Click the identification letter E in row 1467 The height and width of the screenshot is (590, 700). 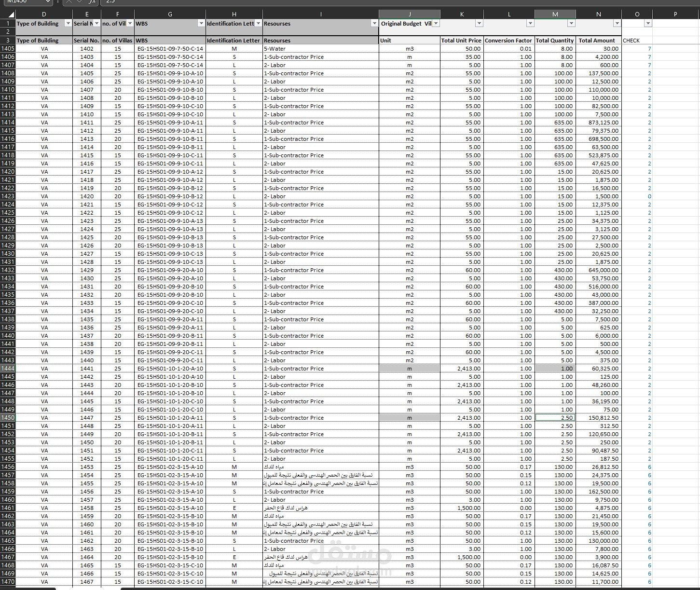pos(234,557)
